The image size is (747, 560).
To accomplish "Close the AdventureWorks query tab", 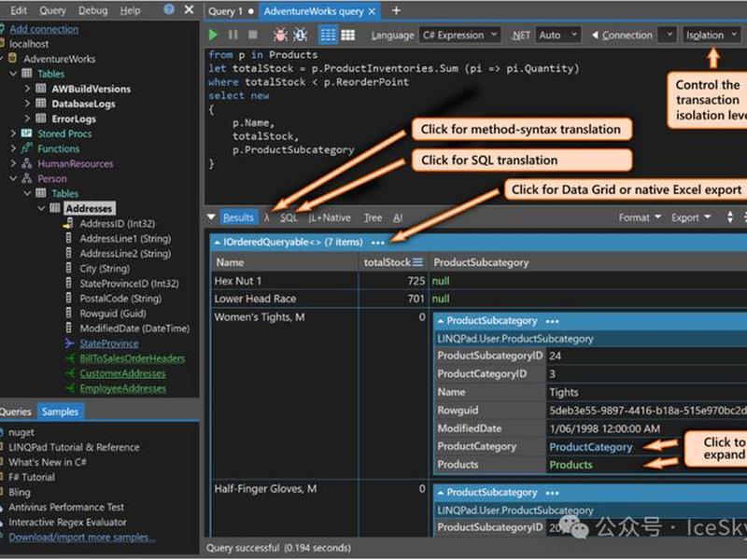I will [372, 11].
